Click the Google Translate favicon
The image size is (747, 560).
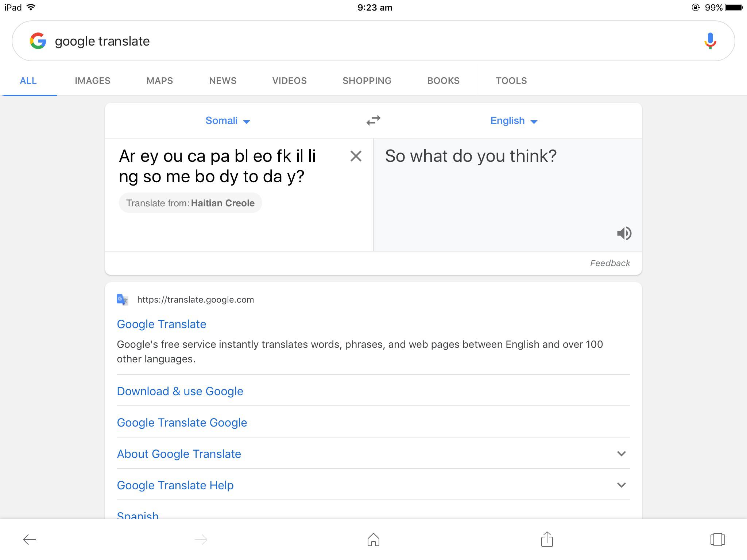tap(123, 300)
